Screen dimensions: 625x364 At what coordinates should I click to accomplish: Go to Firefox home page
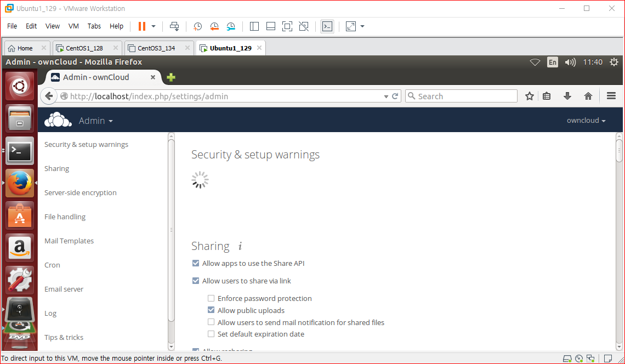click(588, 96)
